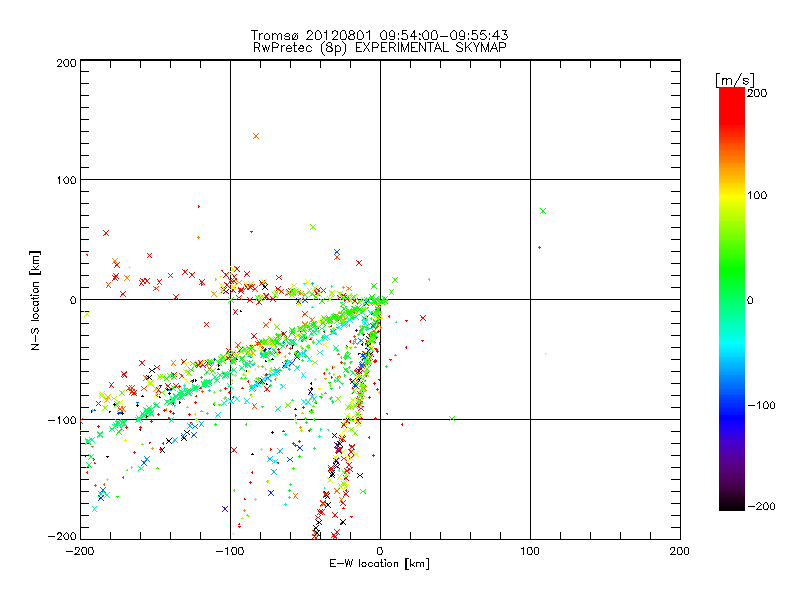Pick the yellow-green X at the far left edge
The width and height of the screenshot is (800, 600).
87,314
